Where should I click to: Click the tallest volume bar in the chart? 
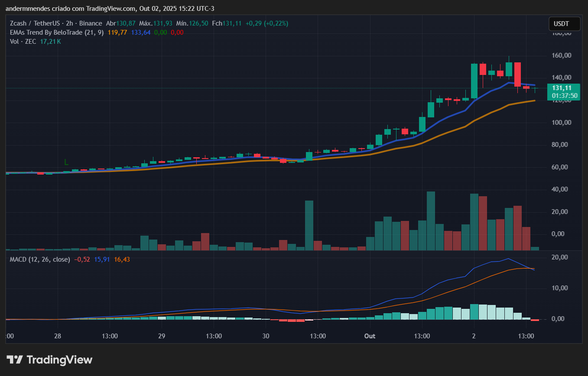431,220
